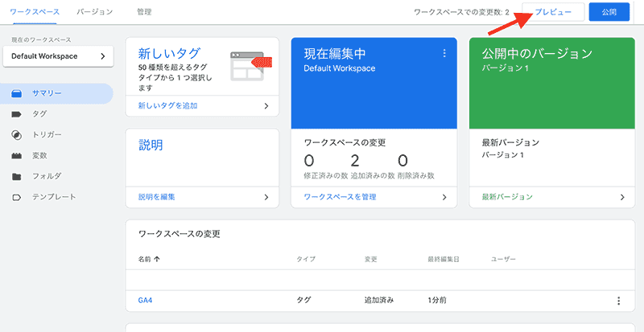Click the フォルダ folder icon
The width and height of the screenshot is (644, 332).
[16, 177]
